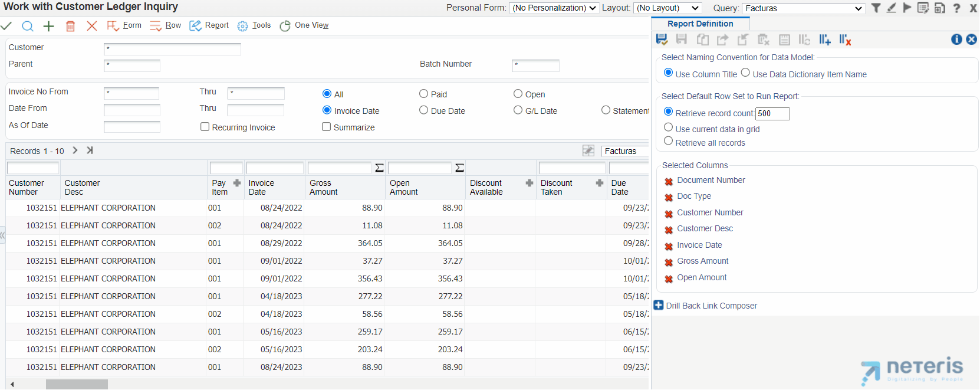Click the red trash Delete icon

tap(70, 26)
